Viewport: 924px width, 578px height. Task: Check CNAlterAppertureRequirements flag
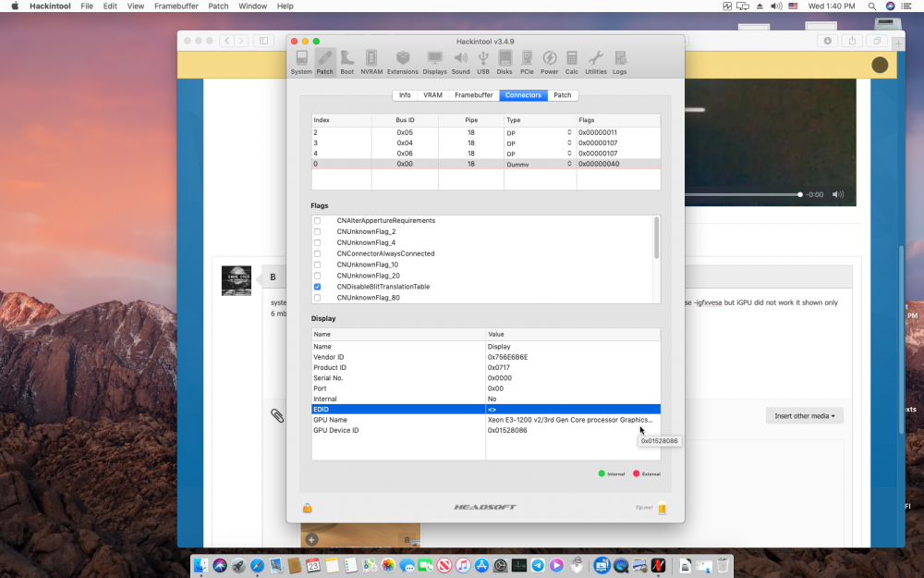(x=317, y=221)
